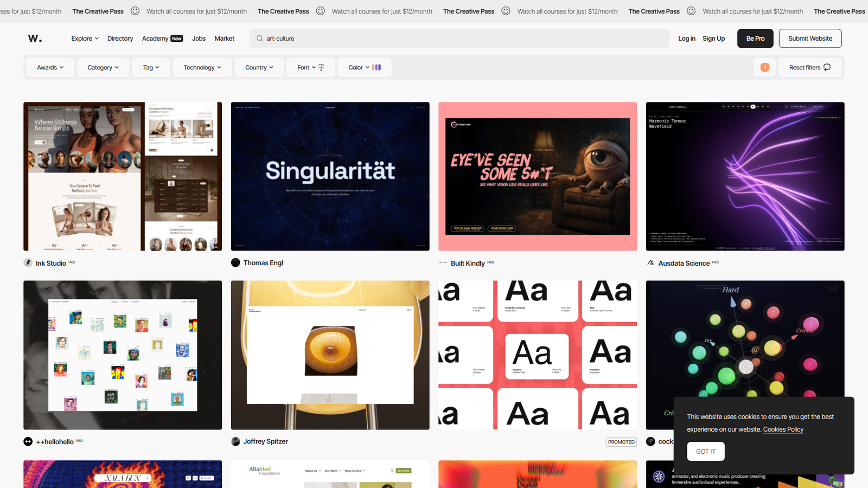The width and height of the screenshot is (868, 488).
Task: Open the Harmonic Tensor Wavefield thumbnail
Action: [x=745, y=176]
